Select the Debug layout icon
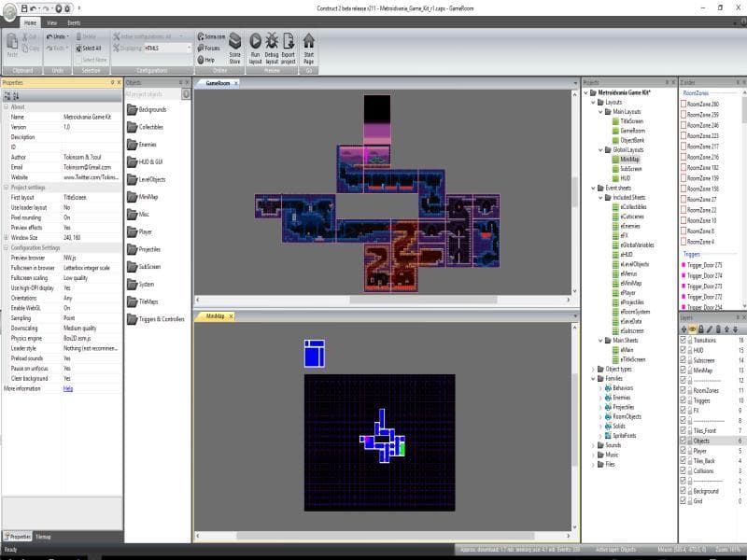The width and height of the screenshot is (747, 560). pos(273,45)
